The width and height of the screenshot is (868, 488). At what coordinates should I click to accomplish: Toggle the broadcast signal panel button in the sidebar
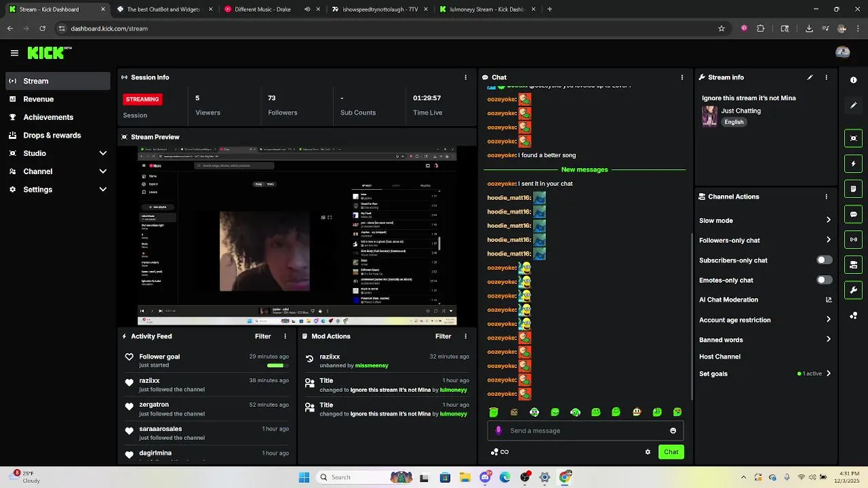(x=853, y=239)
